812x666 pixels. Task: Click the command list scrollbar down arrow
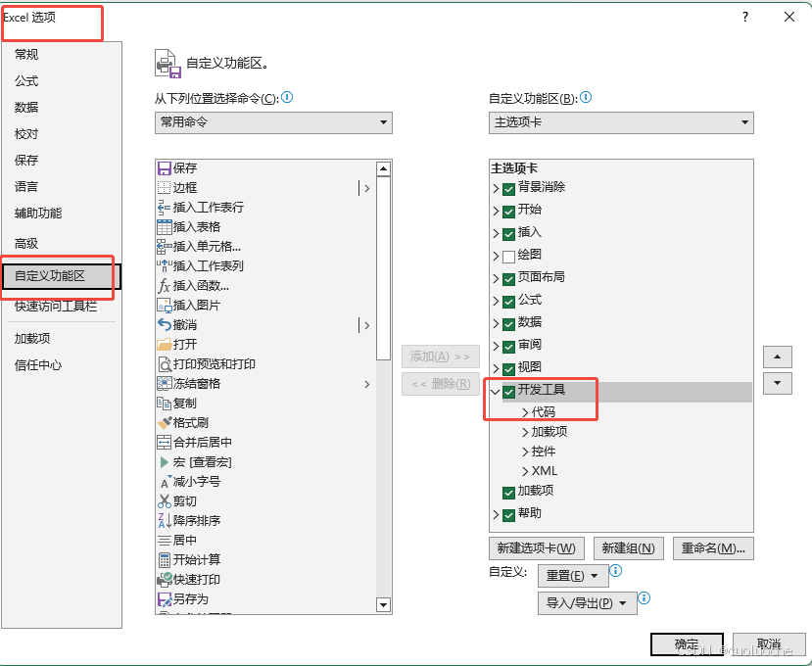tap(383, 605)
